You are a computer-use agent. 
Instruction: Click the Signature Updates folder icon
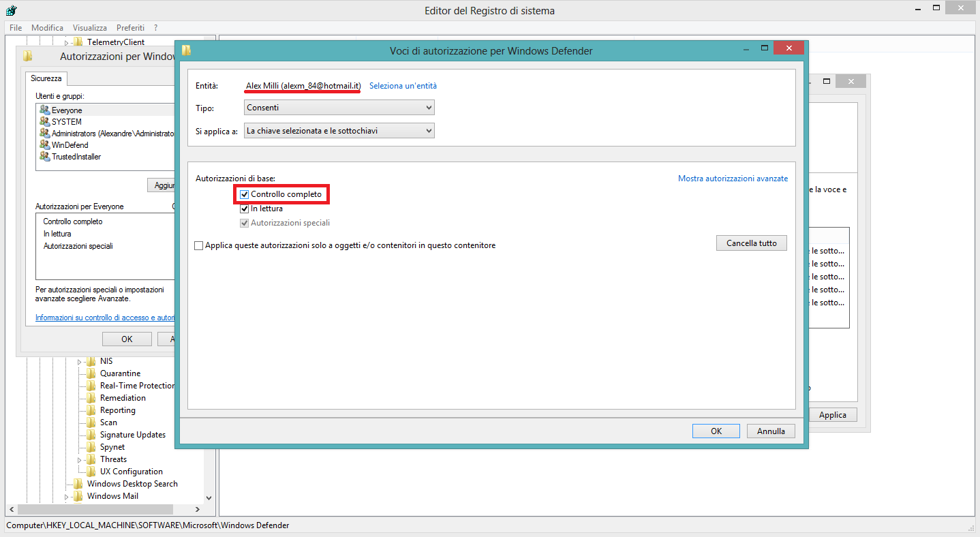tap(91, 435)
